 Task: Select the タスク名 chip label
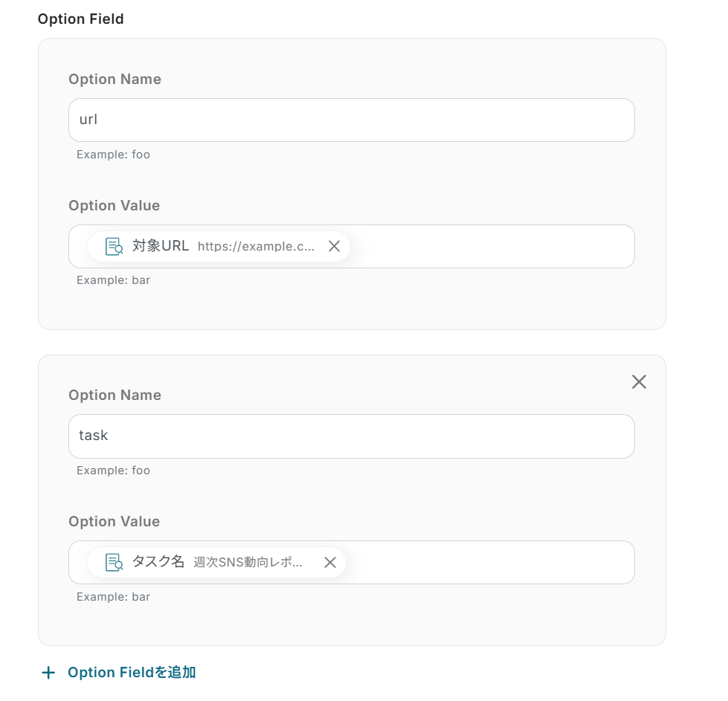click(158, 562)
